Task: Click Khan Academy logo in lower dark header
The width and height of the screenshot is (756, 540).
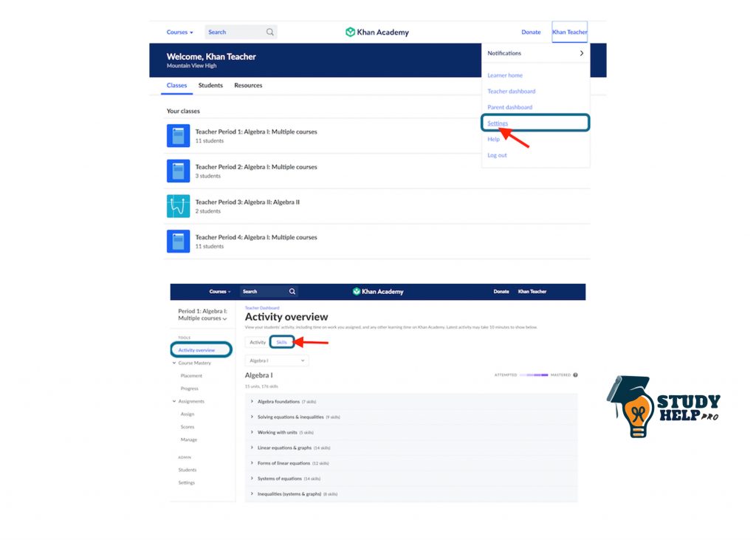Action: [x=378, y=292]
